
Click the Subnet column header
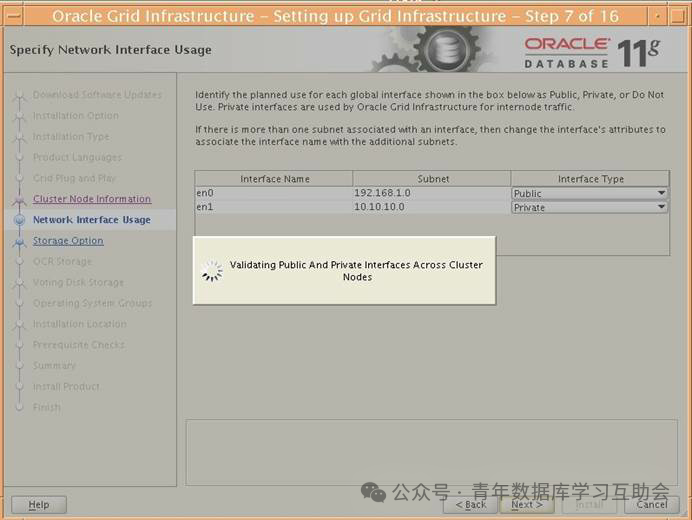[x=432, y=179]
